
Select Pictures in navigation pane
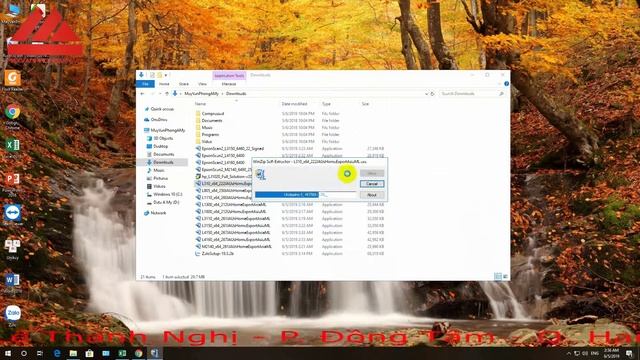coord(160,178)
